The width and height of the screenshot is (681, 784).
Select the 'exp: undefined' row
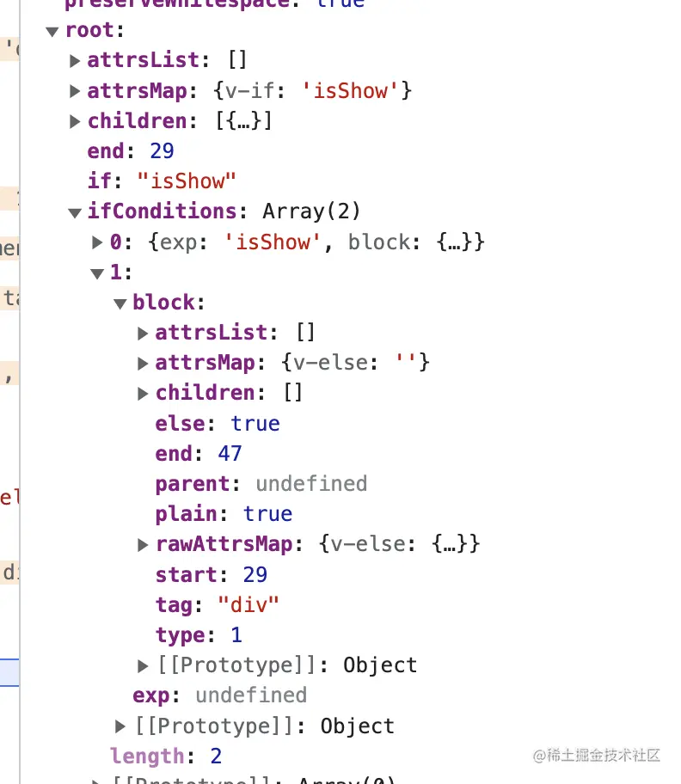point(219,696)
